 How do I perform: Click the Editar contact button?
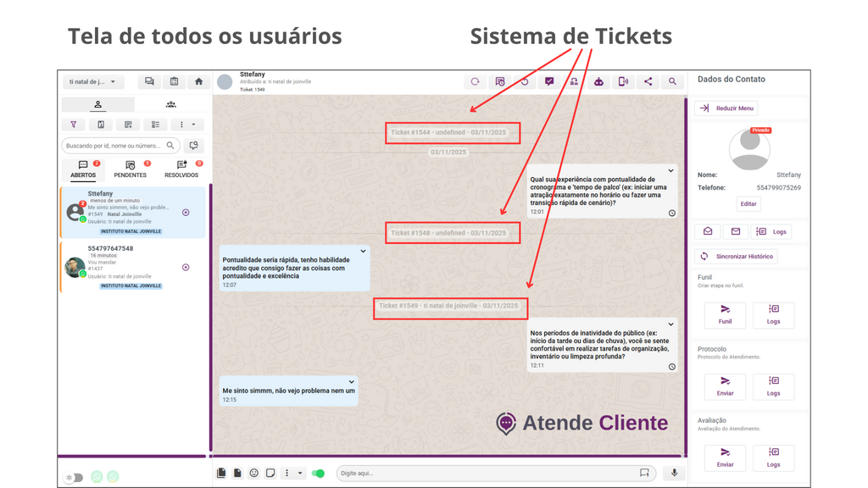click(x=748, y=204)
